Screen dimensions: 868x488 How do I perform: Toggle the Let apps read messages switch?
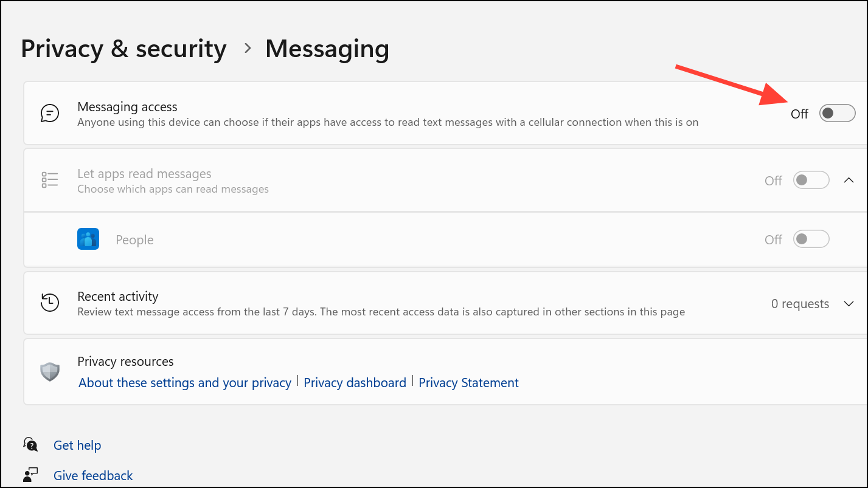[811, 180]
